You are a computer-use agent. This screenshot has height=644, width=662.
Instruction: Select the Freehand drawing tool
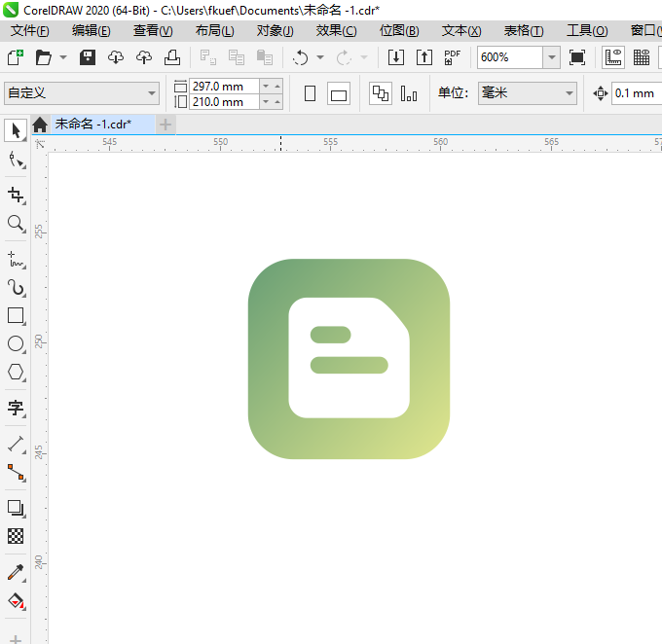tap(16, 259)
